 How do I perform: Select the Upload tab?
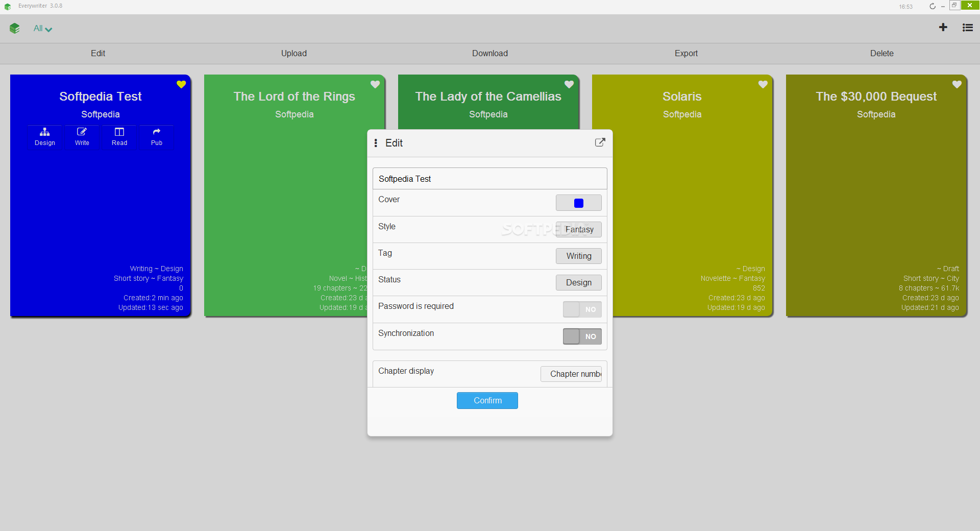(294, 53)
